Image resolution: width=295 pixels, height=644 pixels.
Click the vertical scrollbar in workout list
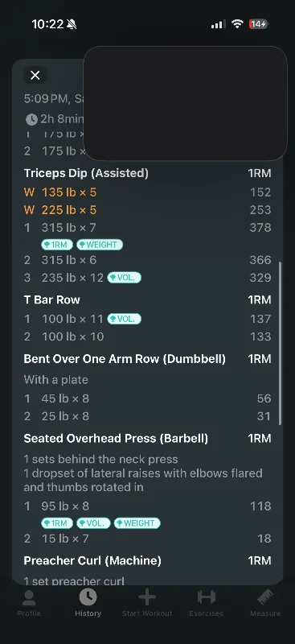(281, 343)
